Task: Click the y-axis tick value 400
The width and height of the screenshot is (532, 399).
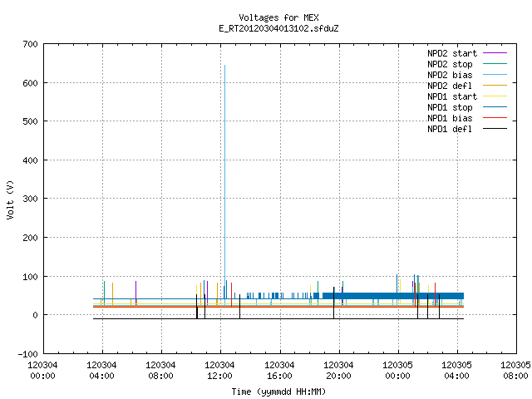Action: (x=30, y=160)
